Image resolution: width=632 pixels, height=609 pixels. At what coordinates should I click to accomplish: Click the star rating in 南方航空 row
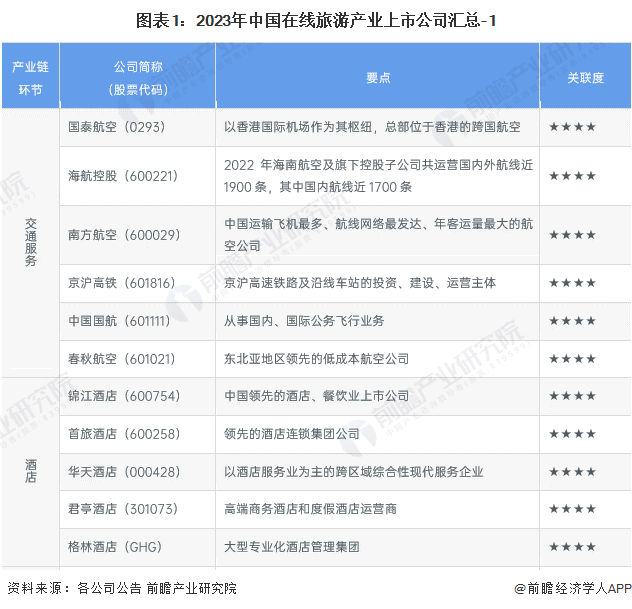572,235
